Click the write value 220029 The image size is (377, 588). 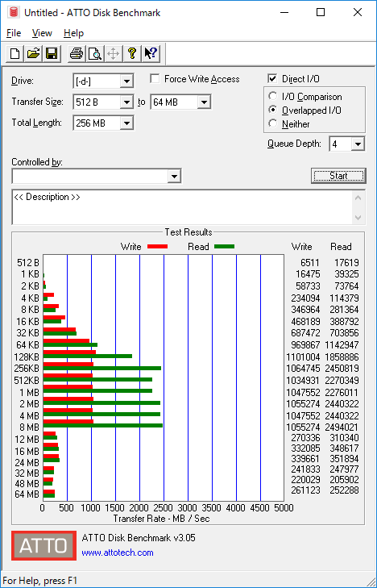(x=305, y=480)
